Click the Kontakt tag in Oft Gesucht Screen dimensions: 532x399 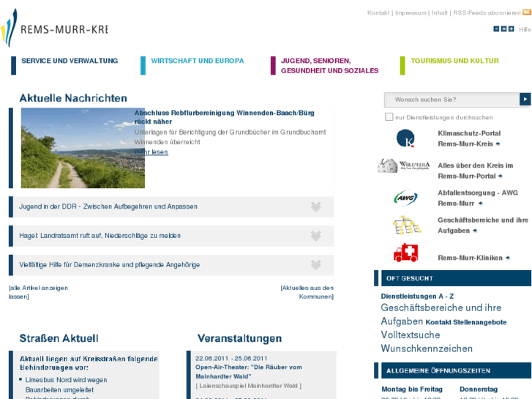click(x=438, y=322)
